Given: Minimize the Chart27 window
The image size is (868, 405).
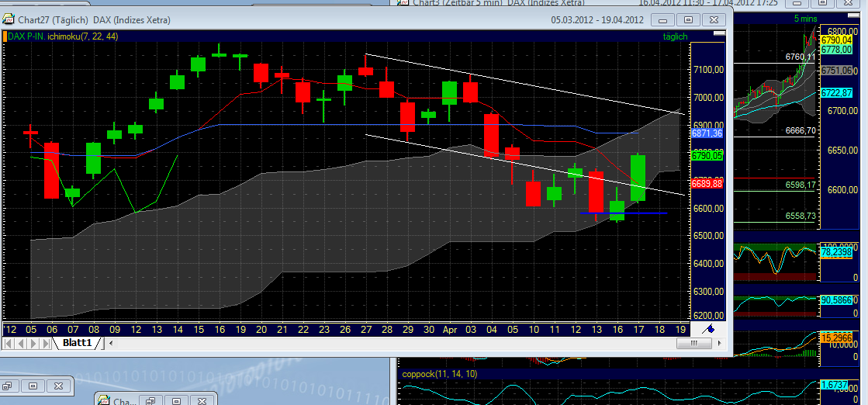Looking at the screenshot, I should coord(662,20).
